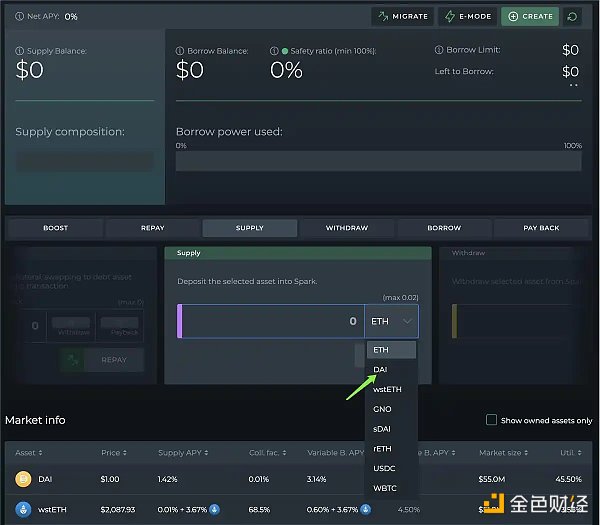The height and width of the screenshot is (525, 600).
Task: Choose sDAI from the asset list
Action: (391, 429)
